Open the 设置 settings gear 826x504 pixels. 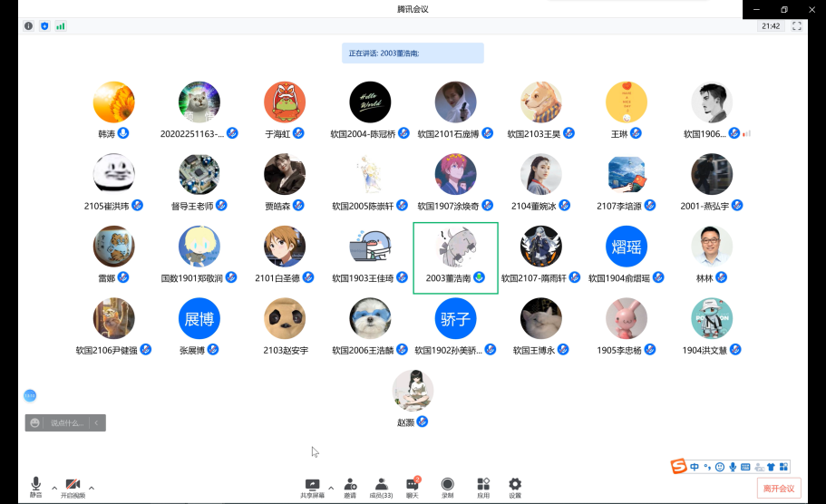[515, 489]
